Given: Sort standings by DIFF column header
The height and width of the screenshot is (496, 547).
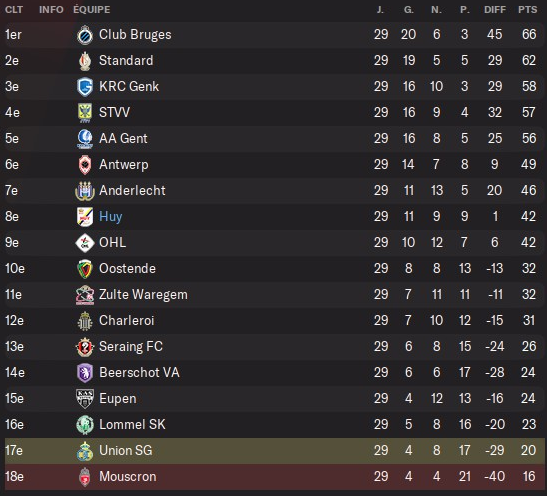Looking at the screenshot, I should 495,10.
